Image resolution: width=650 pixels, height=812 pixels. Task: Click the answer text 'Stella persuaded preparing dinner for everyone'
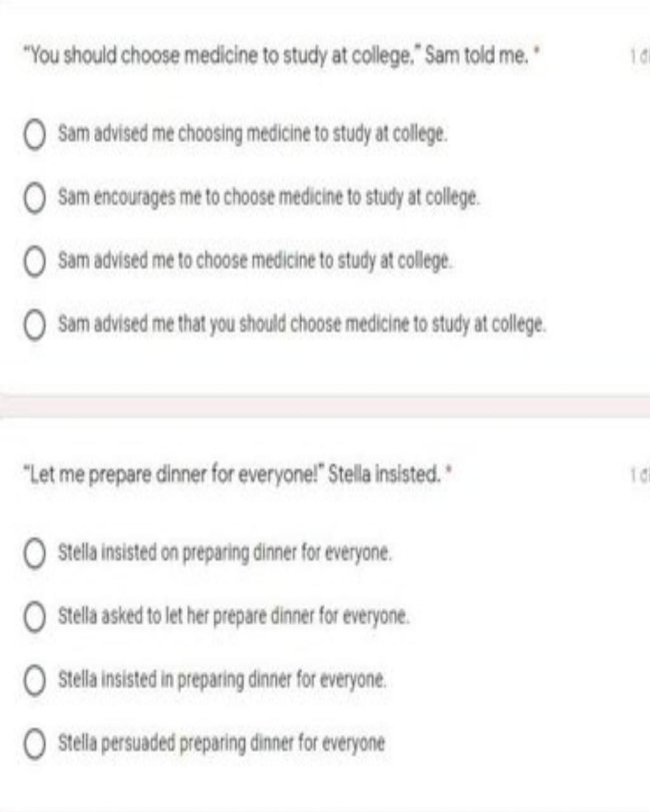tap(222, 743)
